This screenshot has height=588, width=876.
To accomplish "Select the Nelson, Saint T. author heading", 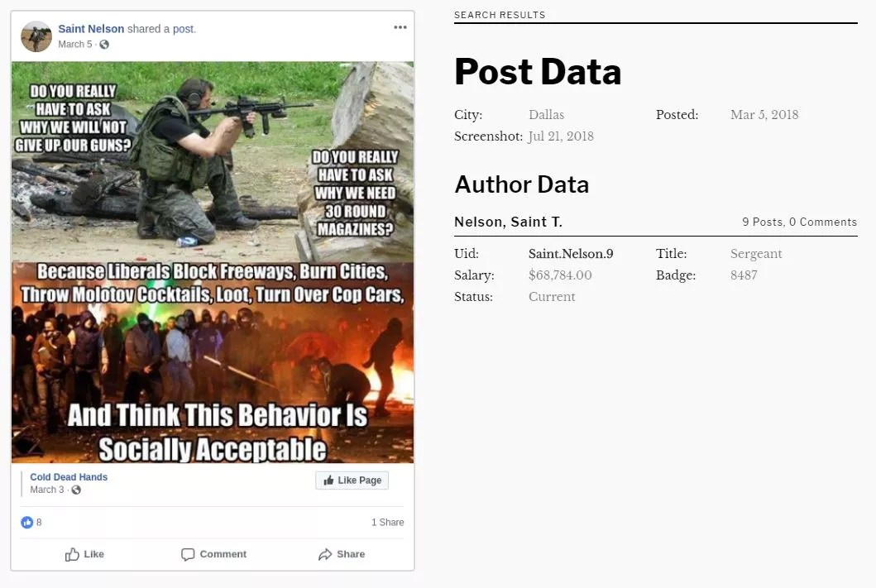I will click(508, 222).
